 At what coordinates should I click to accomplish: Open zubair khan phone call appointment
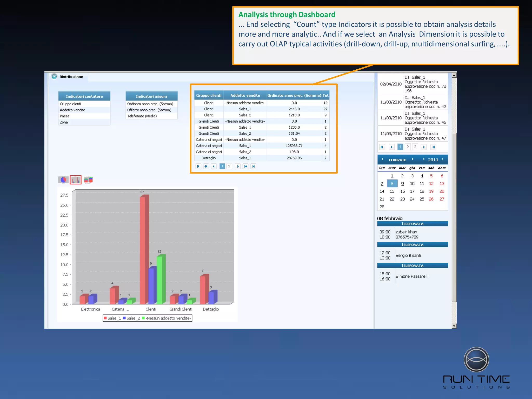pyautogui.click(x=413, y=234)
